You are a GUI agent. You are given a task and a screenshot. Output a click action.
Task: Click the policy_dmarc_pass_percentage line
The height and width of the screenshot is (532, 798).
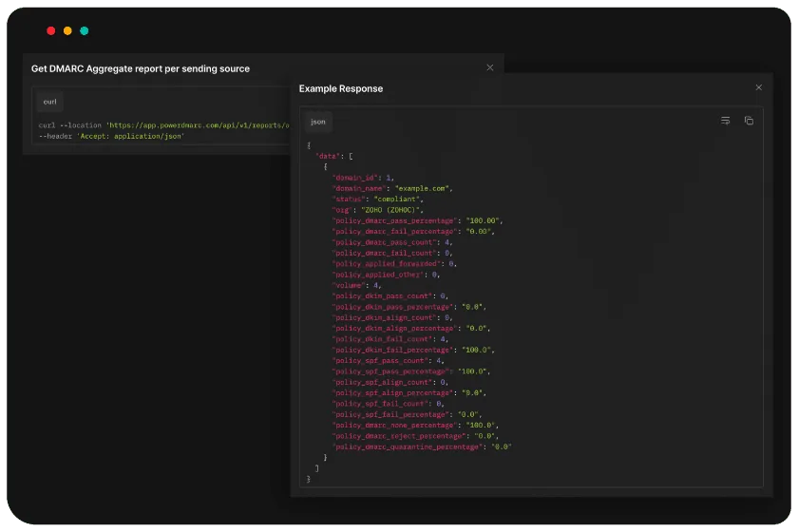tap(417, 220)
